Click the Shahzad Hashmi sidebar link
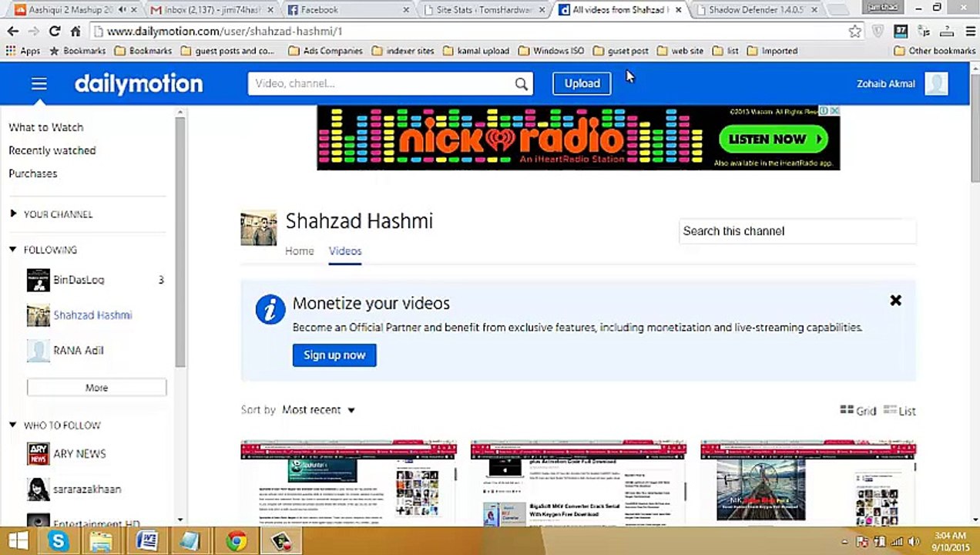980x555 pixels. pyautogui.click(x=92, y=315)
